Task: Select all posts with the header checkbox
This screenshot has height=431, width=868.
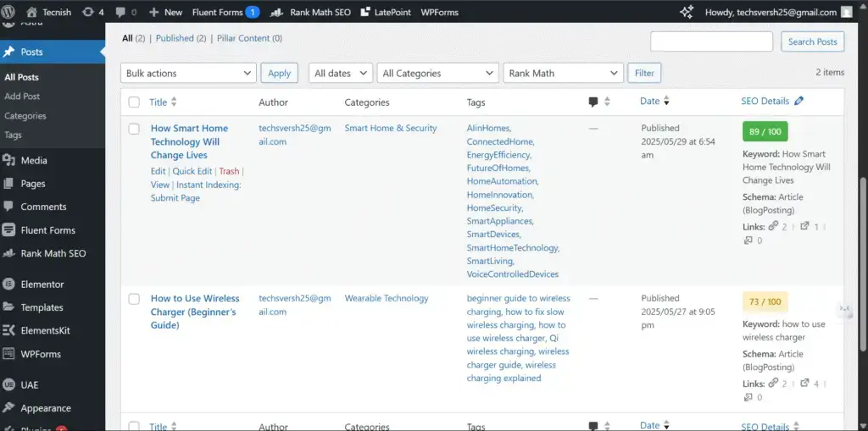Action: tap(134, 102)
